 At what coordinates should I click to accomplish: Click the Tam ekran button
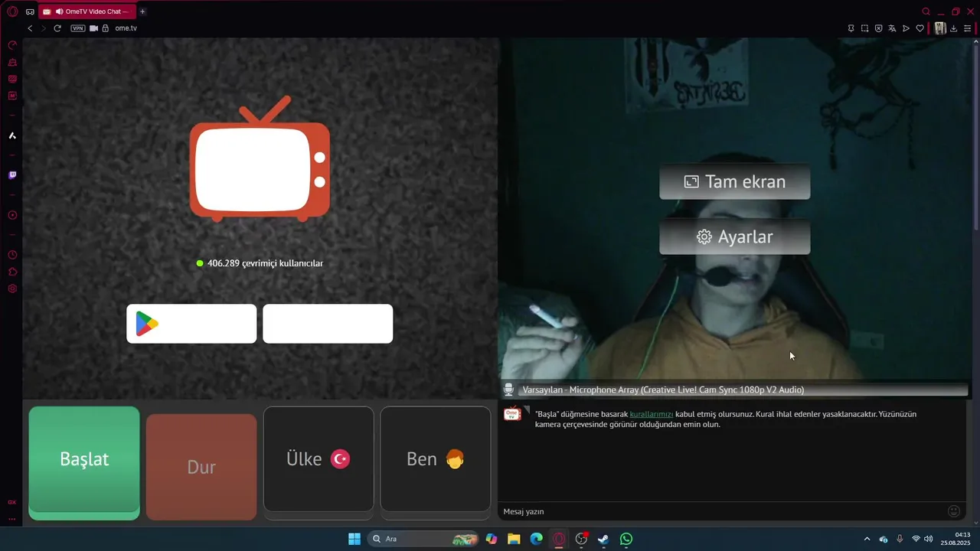click(735, 182)
